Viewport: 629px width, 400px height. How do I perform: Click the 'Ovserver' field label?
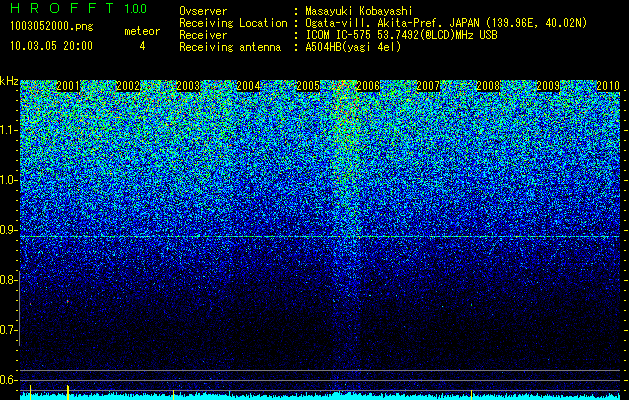(x=203, y=11)
